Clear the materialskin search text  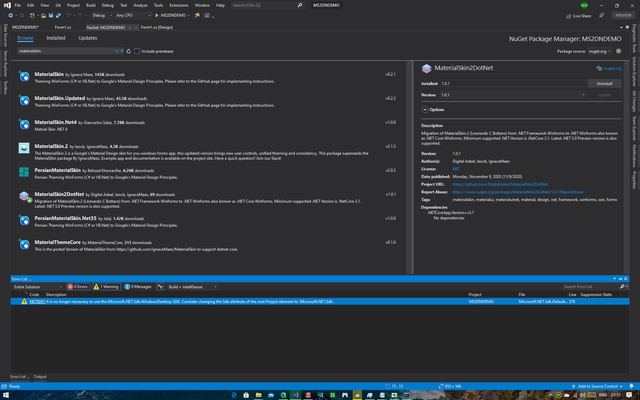[117, 51]
